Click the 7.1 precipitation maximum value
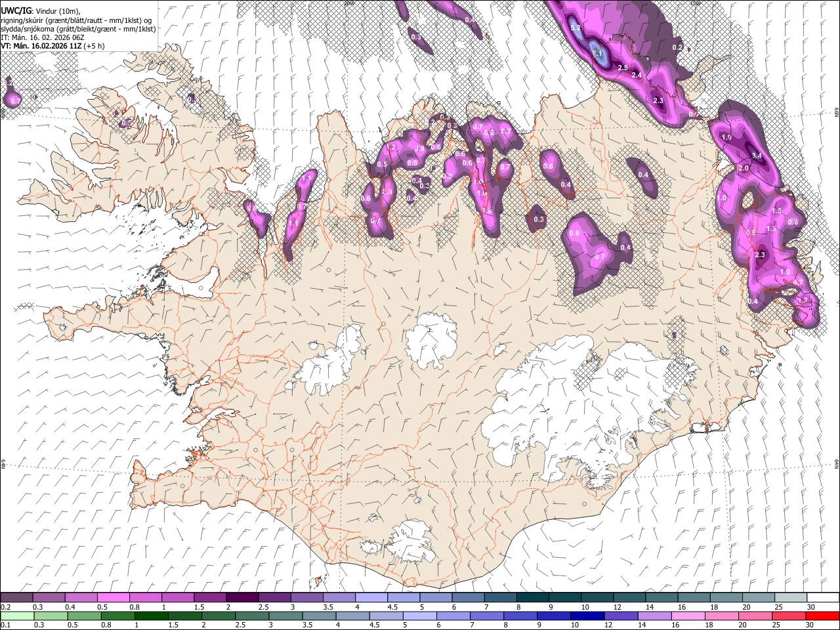 point(597,52)
